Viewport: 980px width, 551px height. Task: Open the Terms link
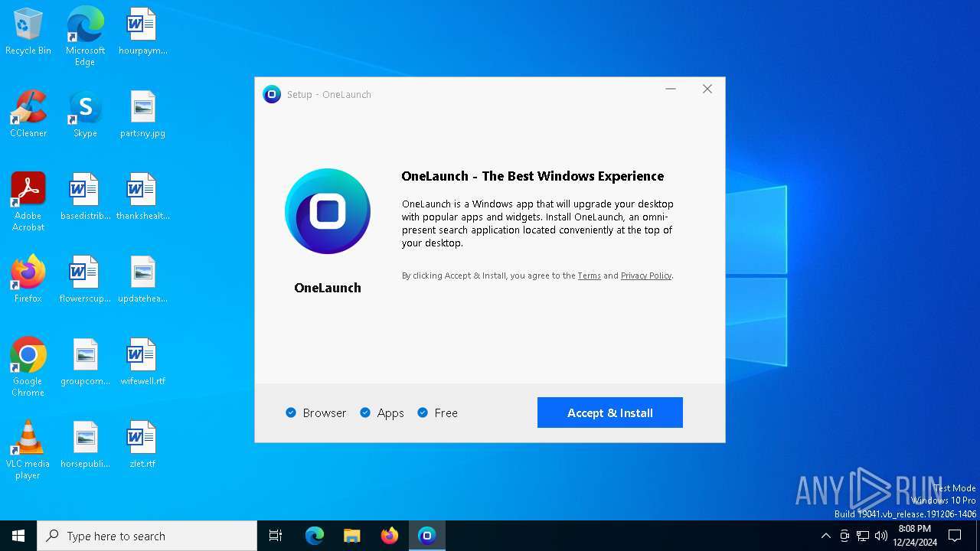(589, 275)
